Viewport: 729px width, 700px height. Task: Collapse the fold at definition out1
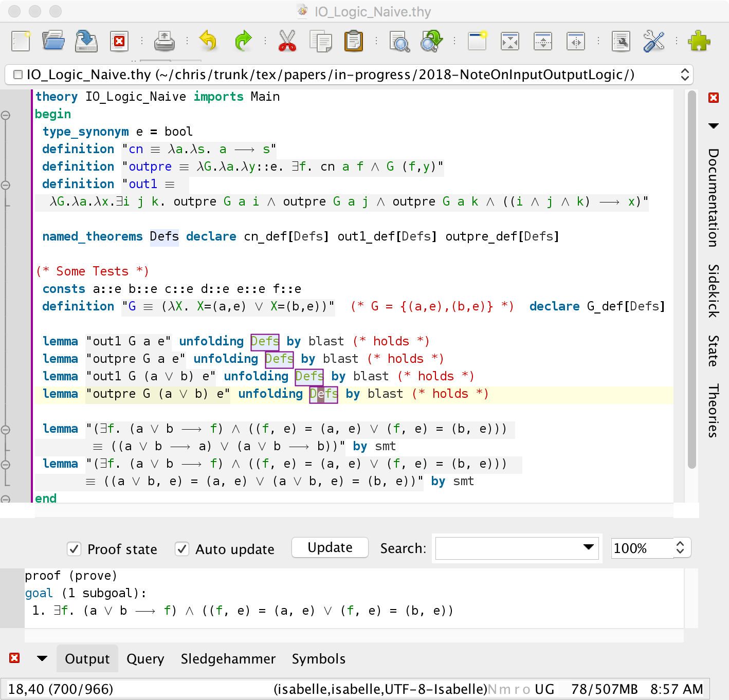6,185
